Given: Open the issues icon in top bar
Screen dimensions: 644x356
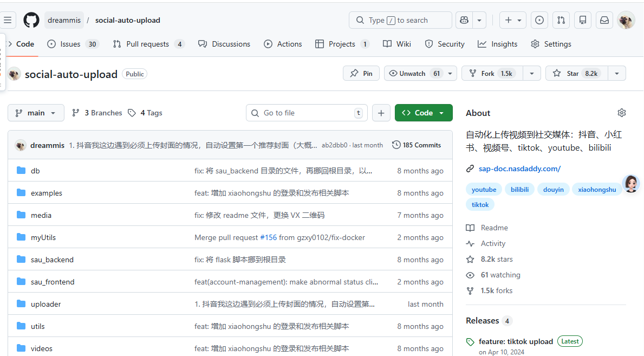Looking at the screenshot, I should pyautogui.click(x=539, y=21).
